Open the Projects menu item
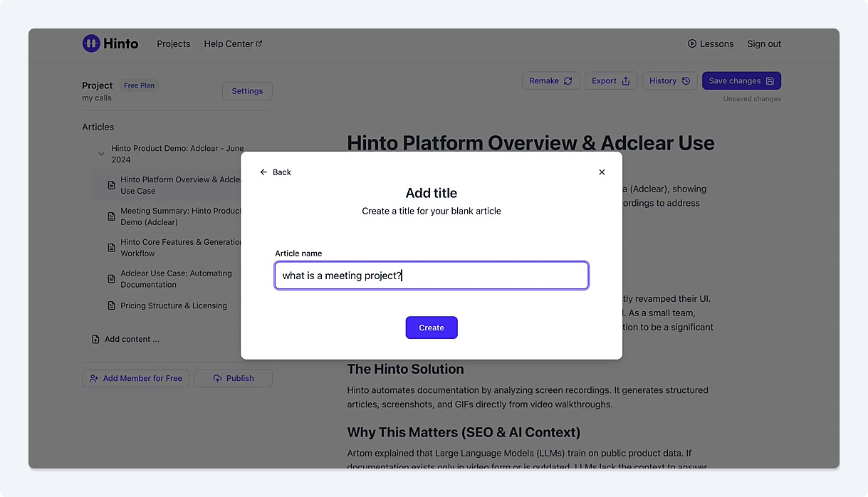The width and height of the screenshot is (868, 497). click(174, 44)
